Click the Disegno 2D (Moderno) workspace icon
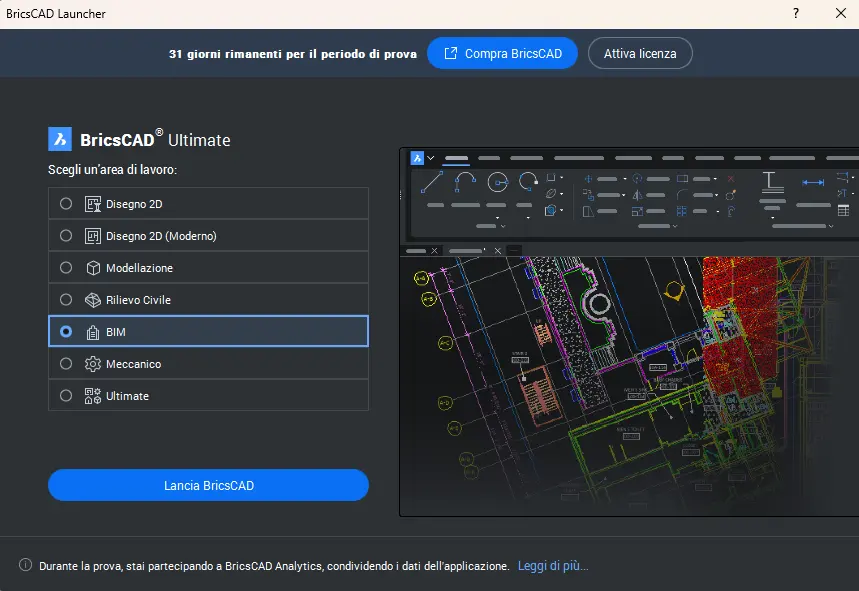Image resolution: width=859 pixels, height=591 pixels. coord(93,236)
